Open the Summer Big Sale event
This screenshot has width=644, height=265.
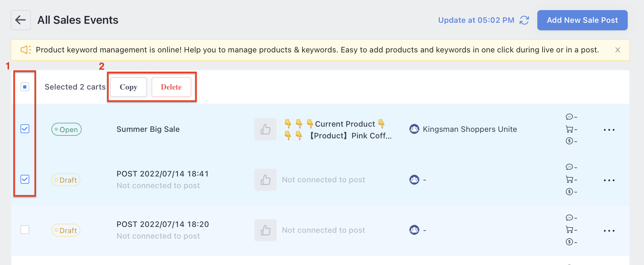tap(148, 129)
